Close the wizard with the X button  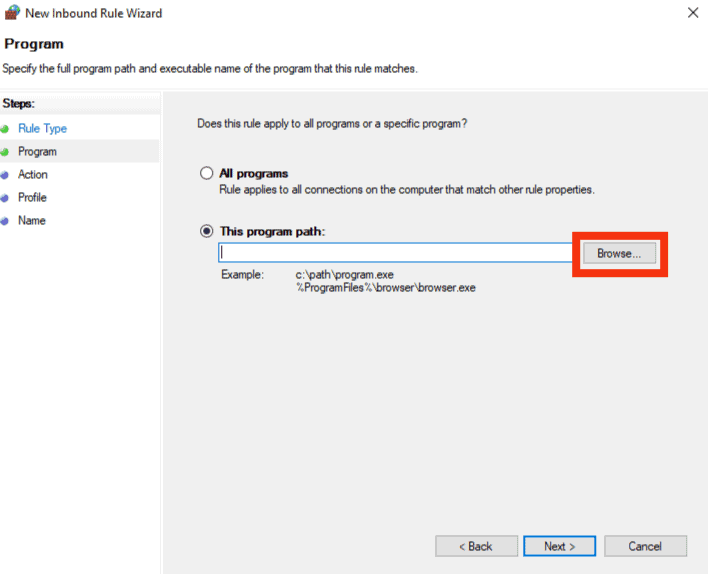(x=693, y=13)
